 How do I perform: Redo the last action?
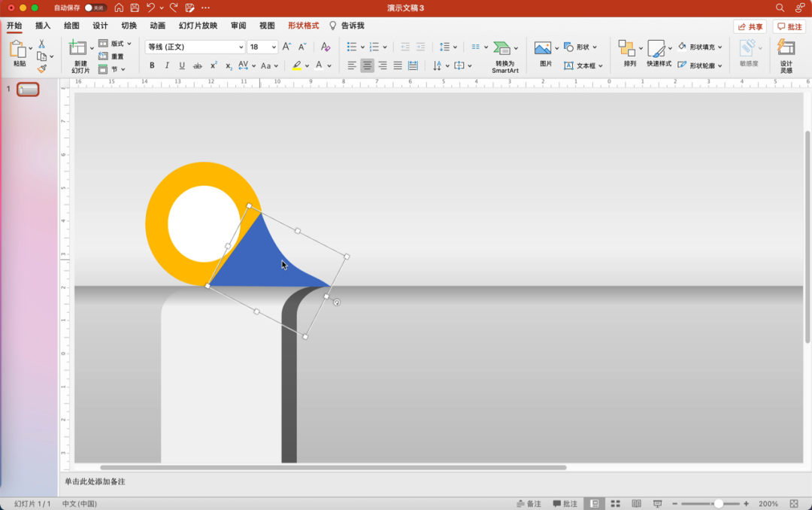click(174, 8)
